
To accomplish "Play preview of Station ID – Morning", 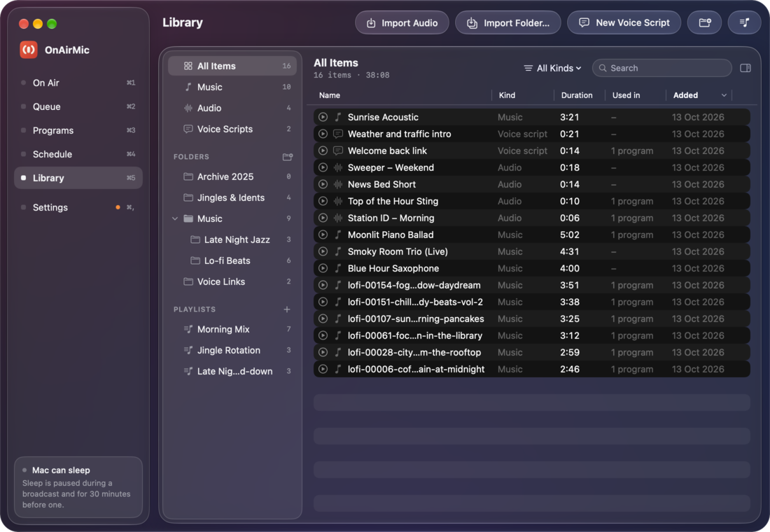I will click(x=323, y=218).
